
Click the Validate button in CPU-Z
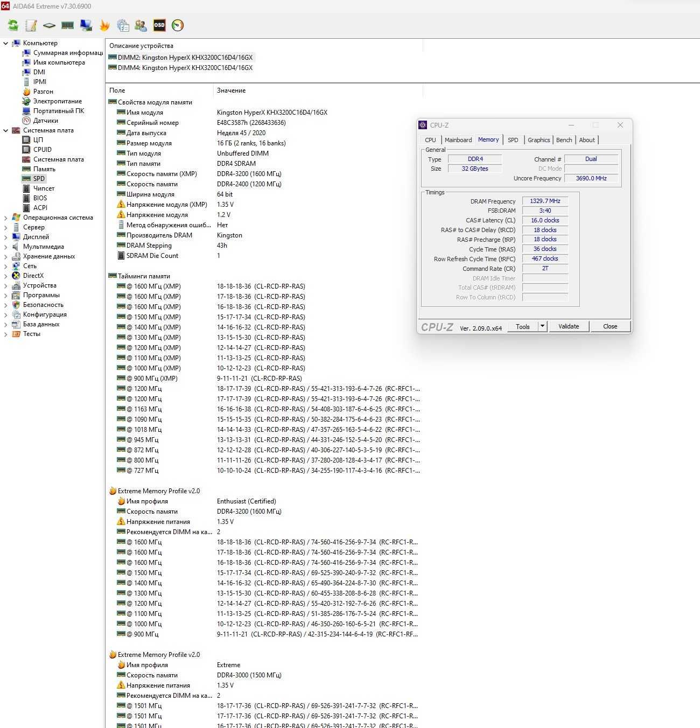point(569,326)
